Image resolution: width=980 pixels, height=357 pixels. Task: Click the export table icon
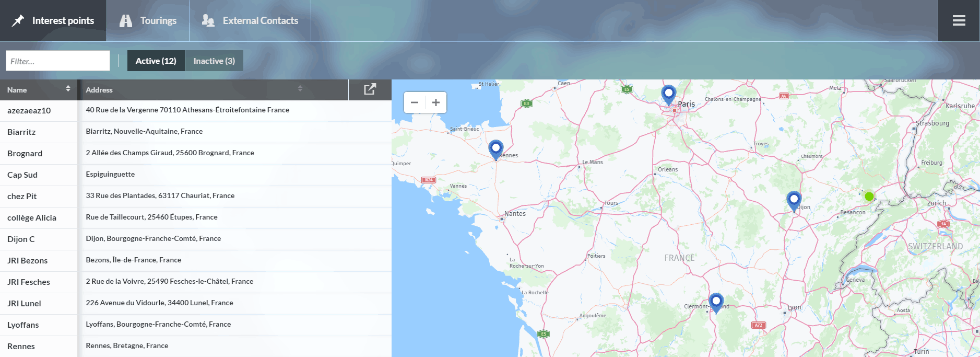(370, 89)
